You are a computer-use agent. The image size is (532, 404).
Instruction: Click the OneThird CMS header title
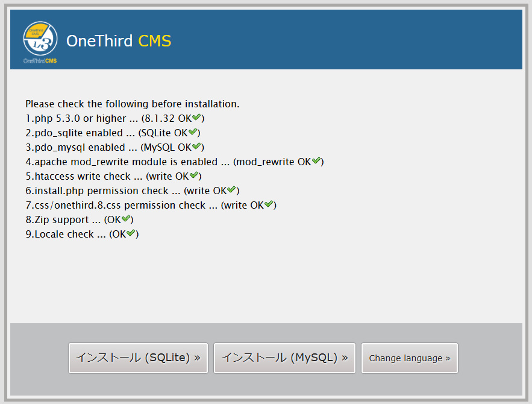coord(119,41)
